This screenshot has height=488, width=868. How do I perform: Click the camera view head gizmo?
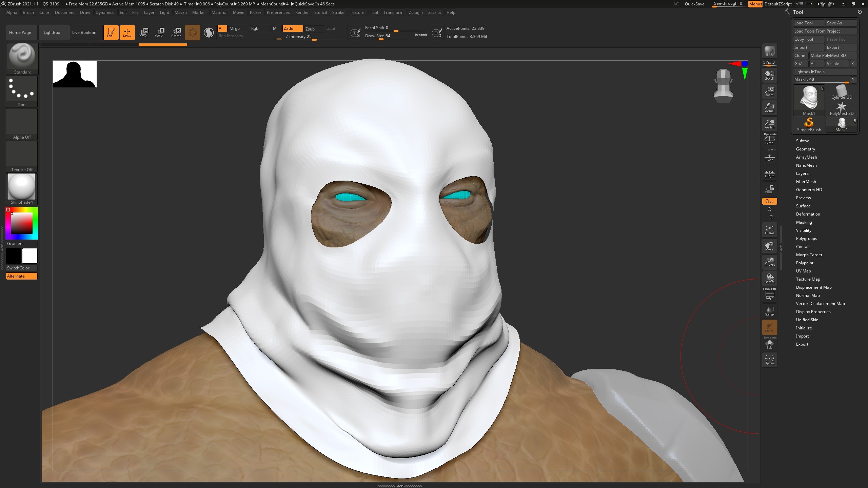[x=723, y=86]
